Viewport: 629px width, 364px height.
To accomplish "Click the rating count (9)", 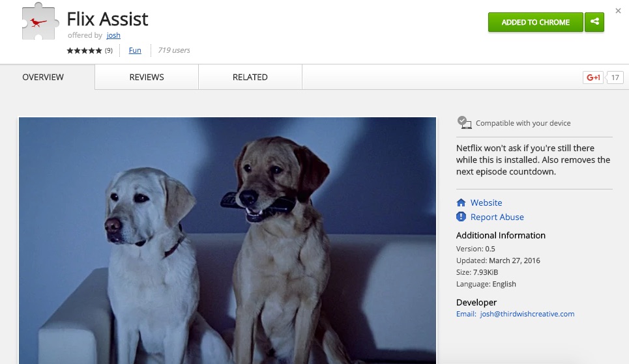I will pos(109,51).
